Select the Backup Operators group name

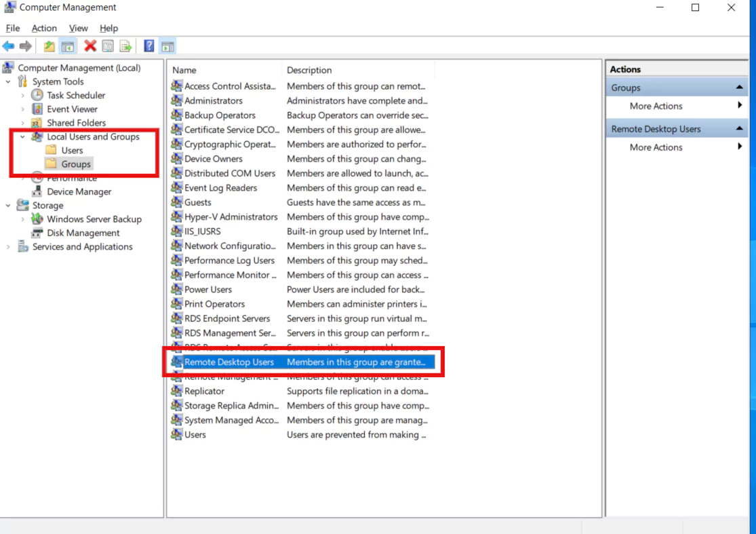[x=220, y=115]
